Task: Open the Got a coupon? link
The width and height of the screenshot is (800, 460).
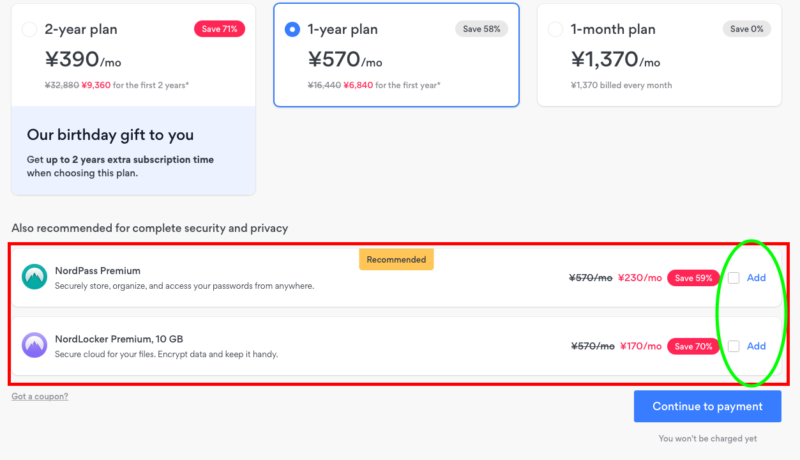Action: tap(40, 396)
